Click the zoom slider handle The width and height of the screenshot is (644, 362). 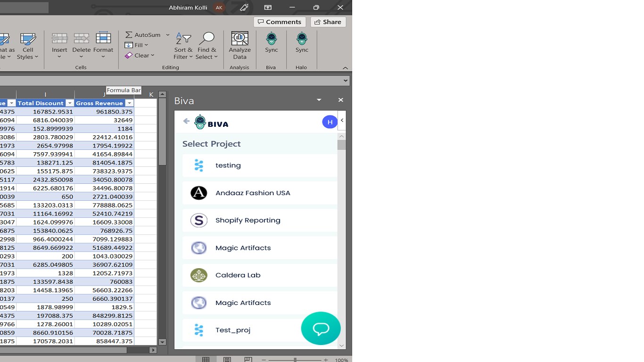point(295,360)
